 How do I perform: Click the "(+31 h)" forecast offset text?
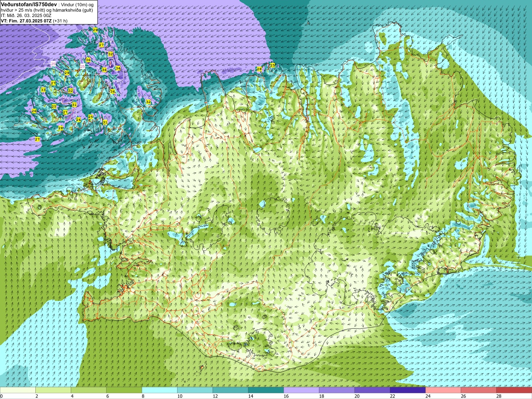pyautogui.click(x=60, y=20)
